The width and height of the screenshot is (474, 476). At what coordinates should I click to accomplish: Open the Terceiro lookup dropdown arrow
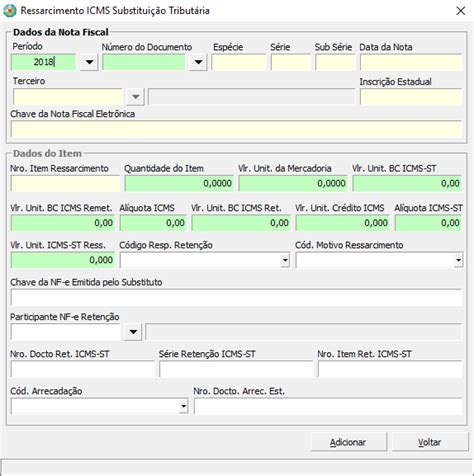click(135, 97)
